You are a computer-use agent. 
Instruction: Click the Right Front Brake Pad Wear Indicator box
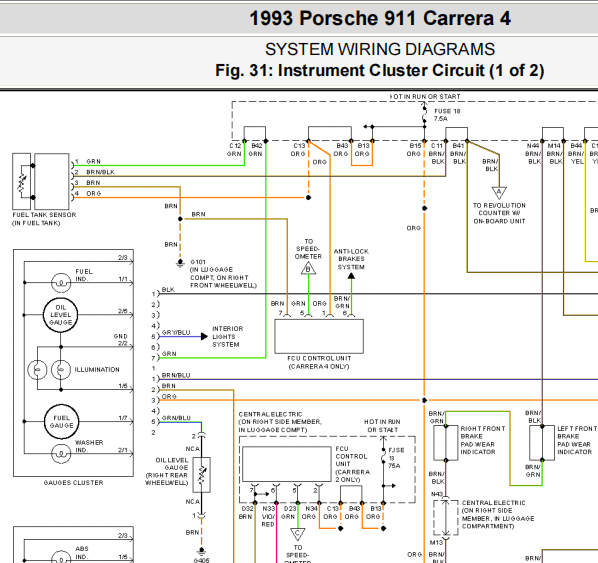coord(446,443)
